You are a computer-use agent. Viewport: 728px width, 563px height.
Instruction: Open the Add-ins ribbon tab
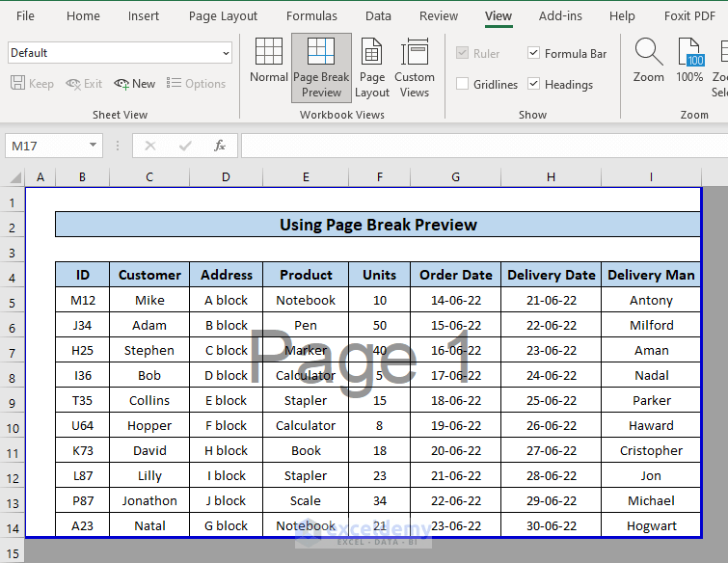tap(560, 15)
